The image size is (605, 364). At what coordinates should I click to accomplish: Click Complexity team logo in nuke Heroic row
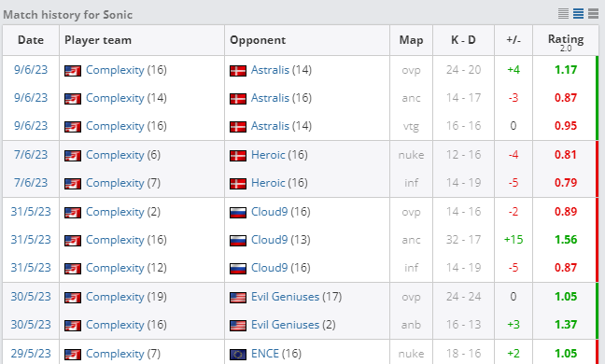click(73, 156)
